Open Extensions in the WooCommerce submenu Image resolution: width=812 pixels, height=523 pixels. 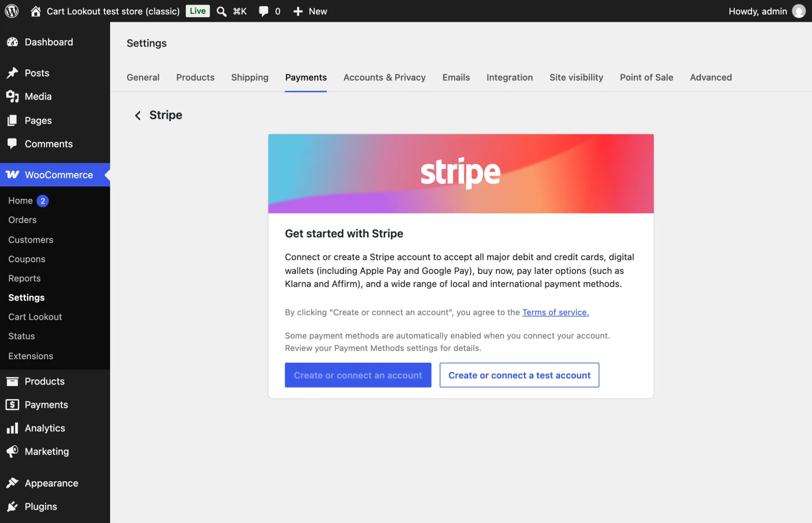coord(30,356)
